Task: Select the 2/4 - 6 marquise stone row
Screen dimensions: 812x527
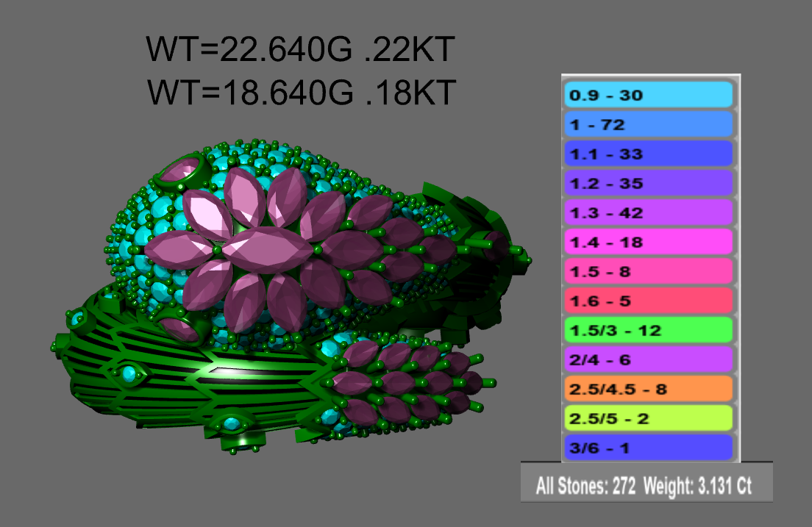Action: pyautogui.click(x=649, y=359)
